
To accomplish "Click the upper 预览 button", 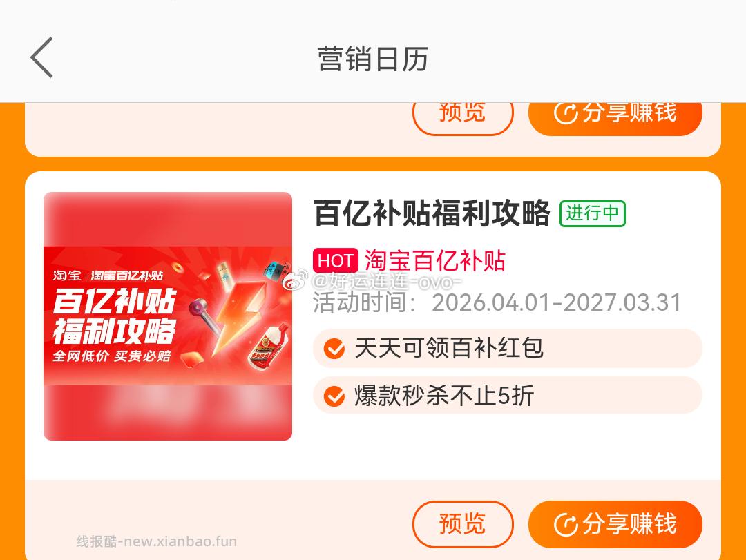I will click(463, 114).
